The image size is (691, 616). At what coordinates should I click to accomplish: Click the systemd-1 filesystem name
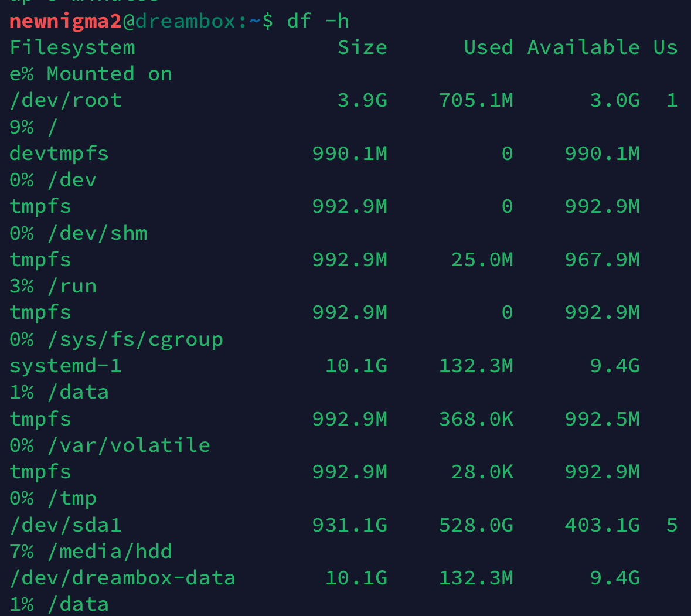coord(66,366)
